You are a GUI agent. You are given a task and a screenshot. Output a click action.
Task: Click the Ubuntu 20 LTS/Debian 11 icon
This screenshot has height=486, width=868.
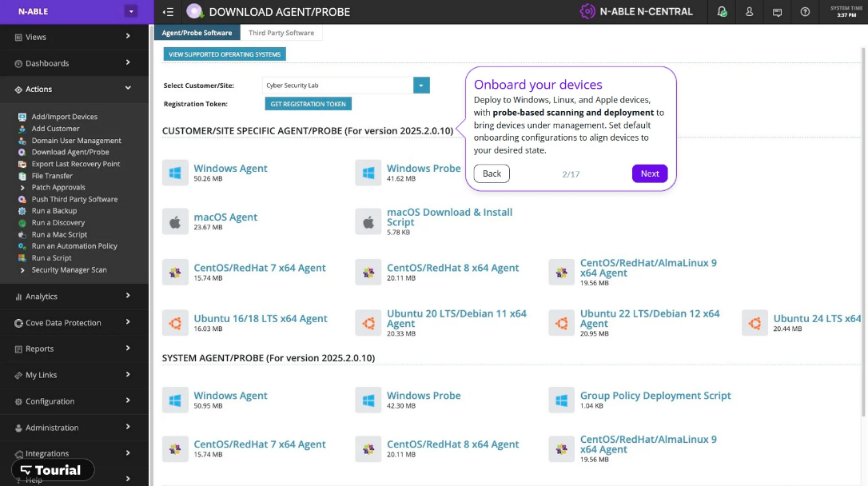tap(368, 323)
